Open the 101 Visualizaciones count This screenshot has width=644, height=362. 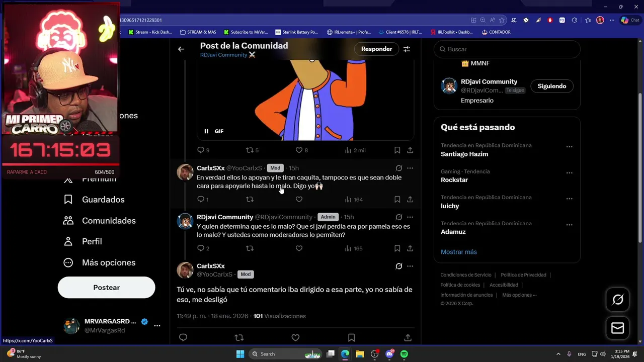click(279, 316)
